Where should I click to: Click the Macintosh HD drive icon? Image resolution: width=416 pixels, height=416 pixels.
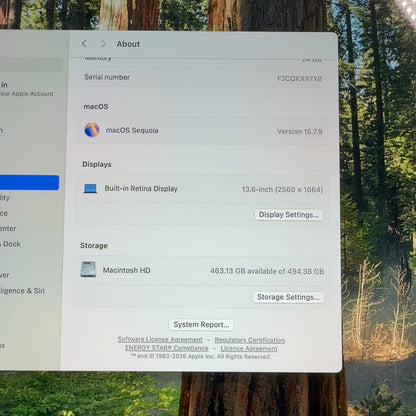(x=88, y=269)
